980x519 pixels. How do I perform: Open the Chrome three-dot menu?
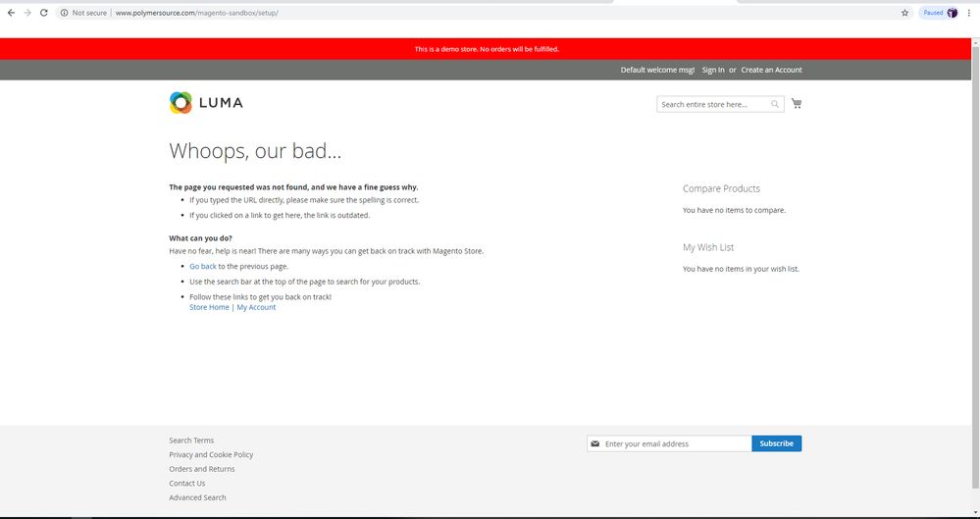[969, 13]
